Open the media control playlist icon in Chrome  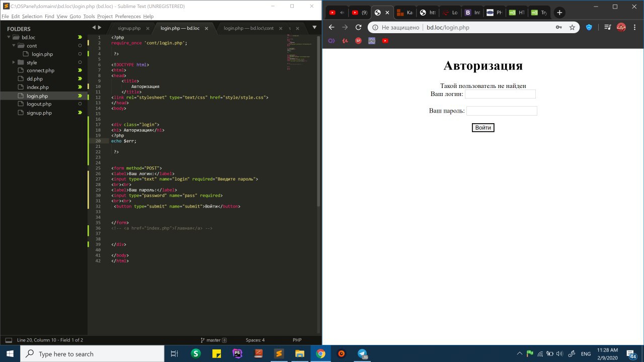(x=608, y=28)
